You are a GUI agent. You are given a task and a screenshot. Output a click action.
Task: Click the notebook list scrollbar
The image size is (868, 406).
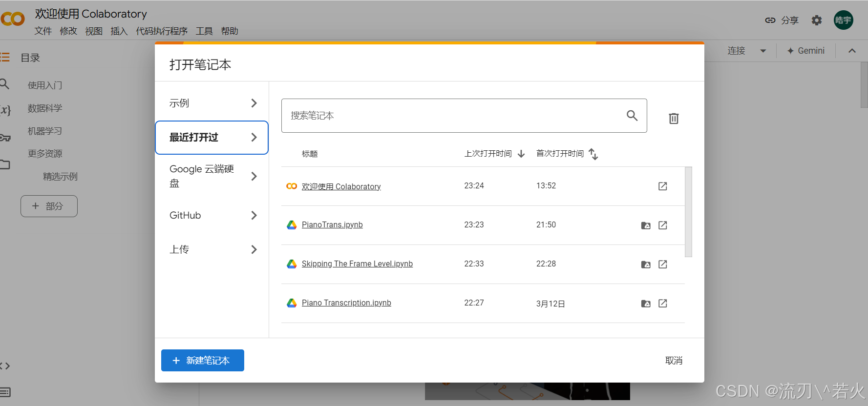pos(688,212)
